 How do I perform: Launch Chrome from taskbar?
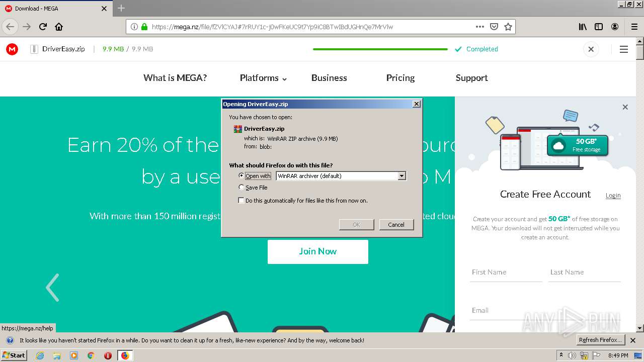[91, 355]
